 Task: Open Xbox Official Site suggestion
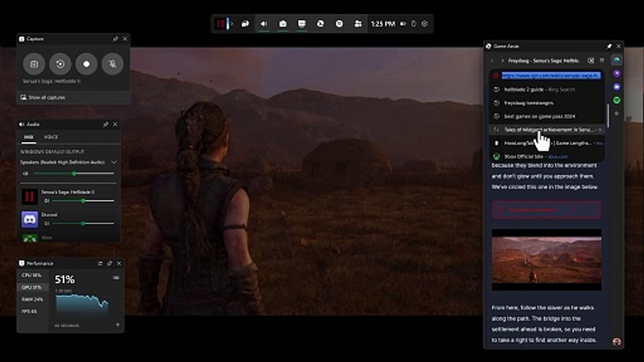coord(546,156)
